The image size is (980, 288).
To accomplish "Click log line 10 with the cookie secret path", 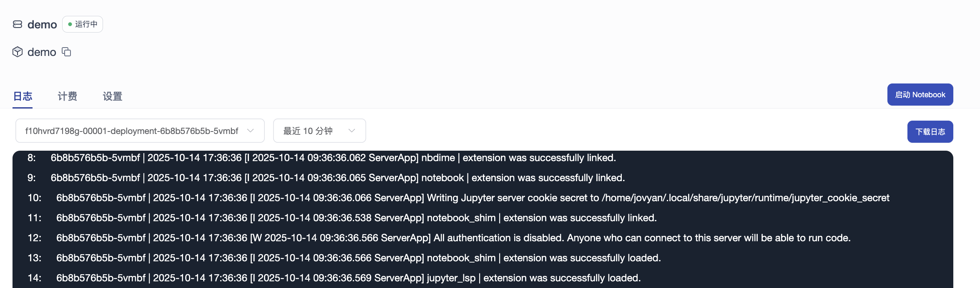I will (x=472, y=198).
